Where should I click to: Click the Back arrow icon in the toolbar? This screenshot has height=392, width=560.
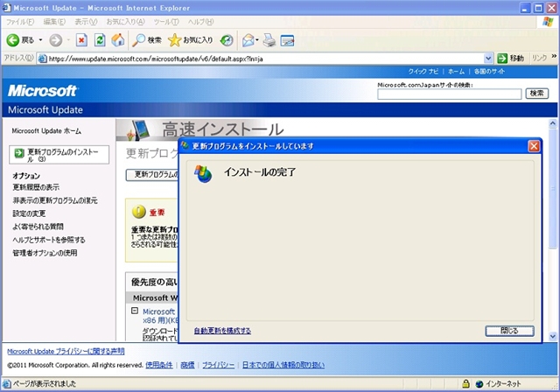coord(12,40)
